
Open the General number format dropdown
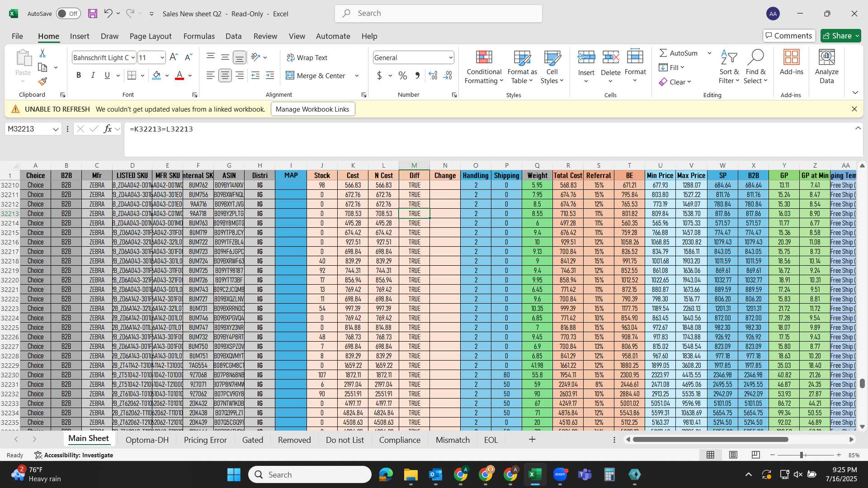pyautogui.click(x=451, y=57)
